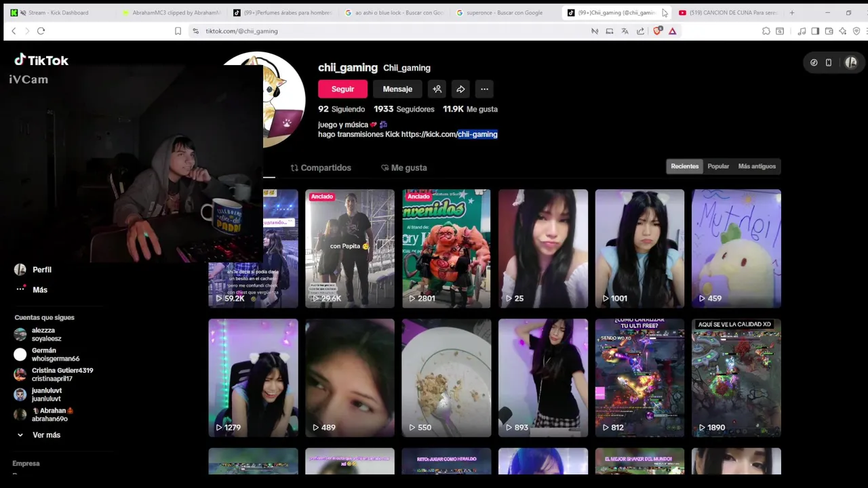
Task: Open the kick.com/chii-gaming bio link
Action: (450, 134)
